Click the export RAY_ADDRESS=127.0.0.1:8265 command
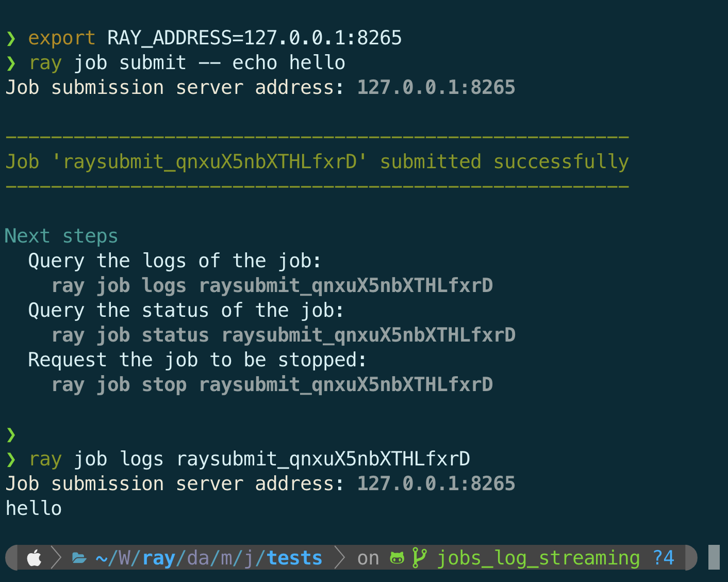Image resolution: width=728 pixels, height=582 pixels. (214, 38)
